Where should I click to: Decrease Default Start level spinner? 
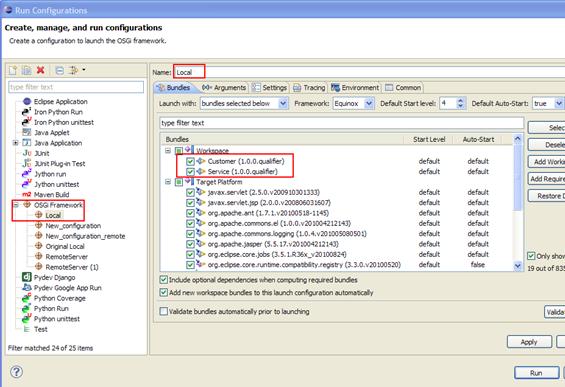(460, 106)
